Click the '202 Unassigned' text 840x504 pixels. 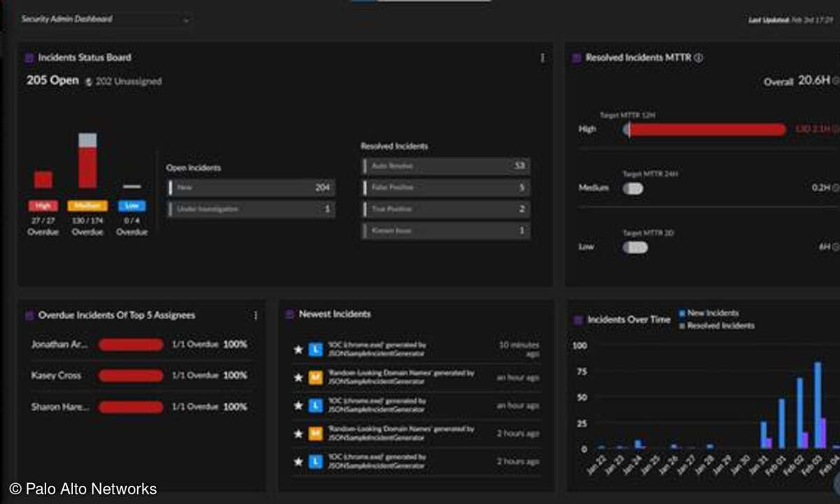click(x=129, y=82)
